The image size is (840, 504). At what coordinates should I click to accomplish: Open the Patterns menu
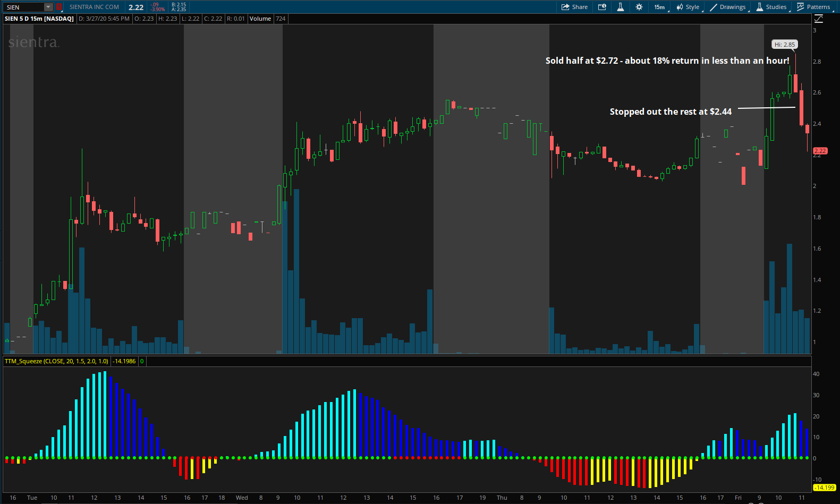(x=814, y=7)
